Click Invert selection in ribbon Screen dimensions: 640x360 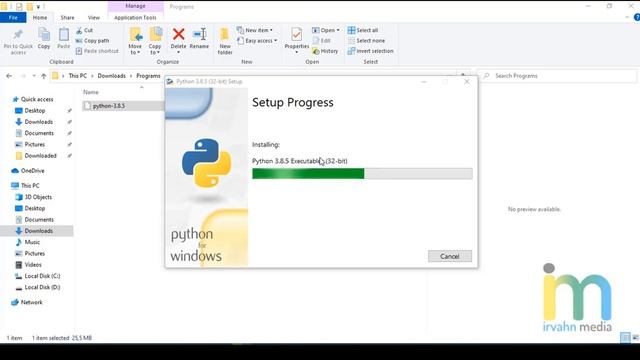pos(371,51)
